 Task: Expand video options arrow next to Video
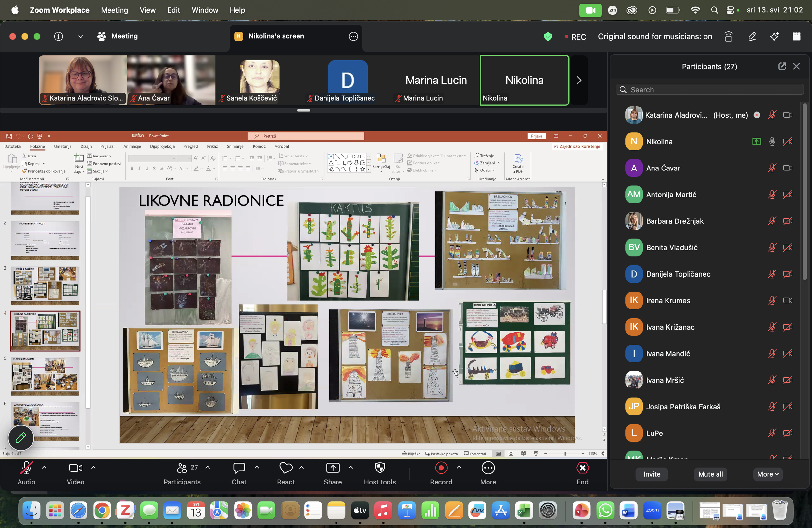tap(93, 467)
